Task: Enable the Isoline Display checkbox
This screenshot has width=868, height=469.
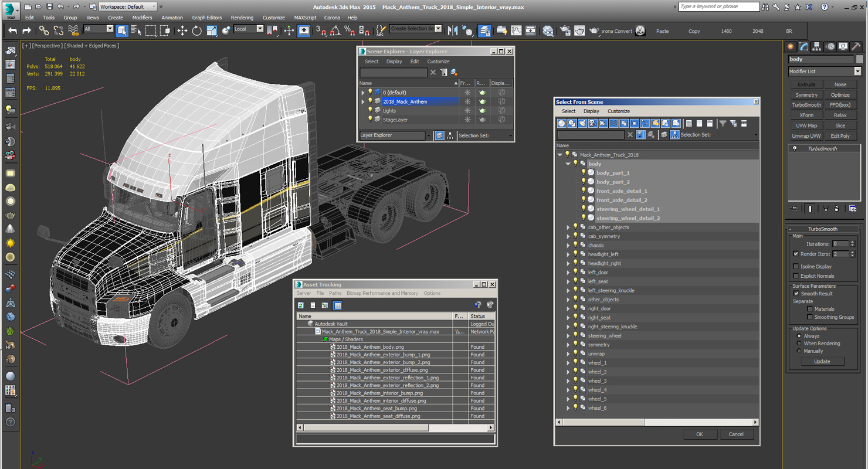Action: [x=796, y=267]
